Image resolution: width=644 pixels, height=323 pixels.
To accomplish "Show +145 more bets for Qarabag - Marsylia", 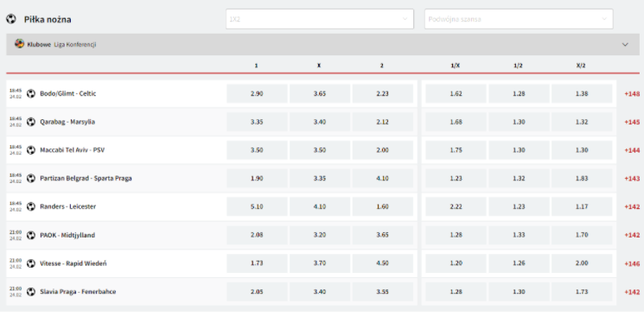I will pyautogui.click(x=632, y=122).
